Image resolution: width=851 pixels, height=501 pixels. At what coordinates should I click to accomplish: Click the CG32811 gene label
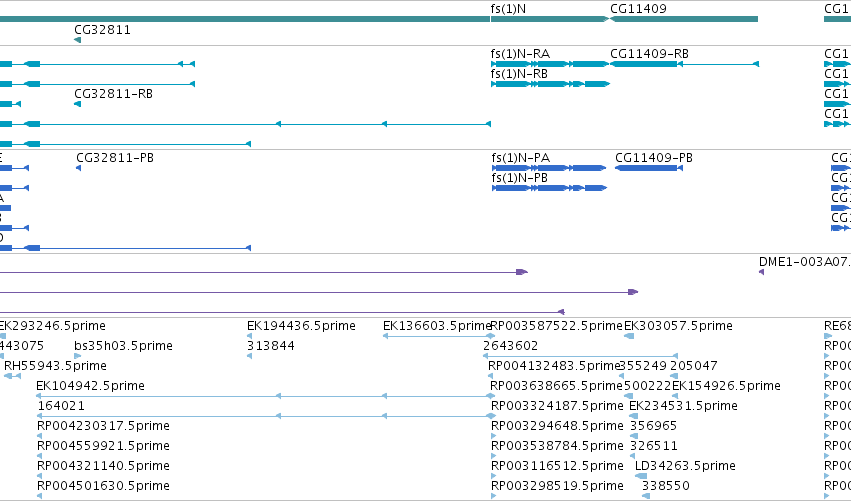pyautogui.click(x=103, y=30)
